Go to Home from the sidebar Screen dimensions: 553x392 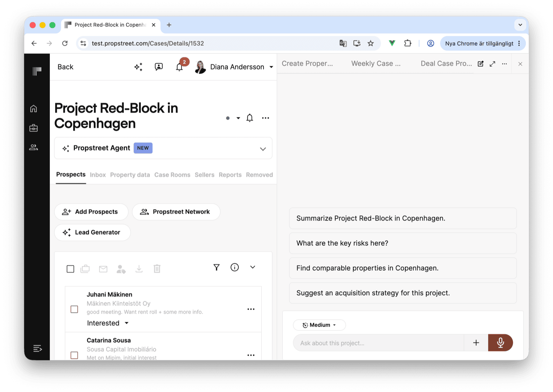(x=33, y=108)
